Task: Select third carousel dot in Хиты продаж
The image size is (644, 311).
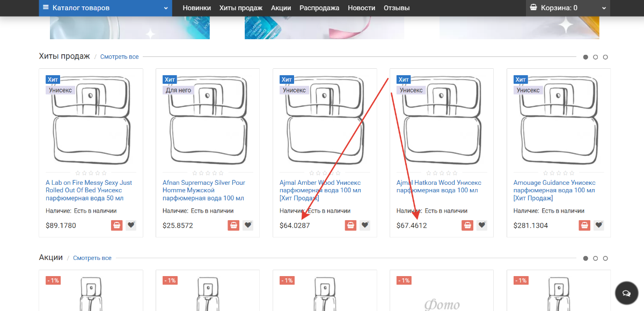Action: (605, 57)
